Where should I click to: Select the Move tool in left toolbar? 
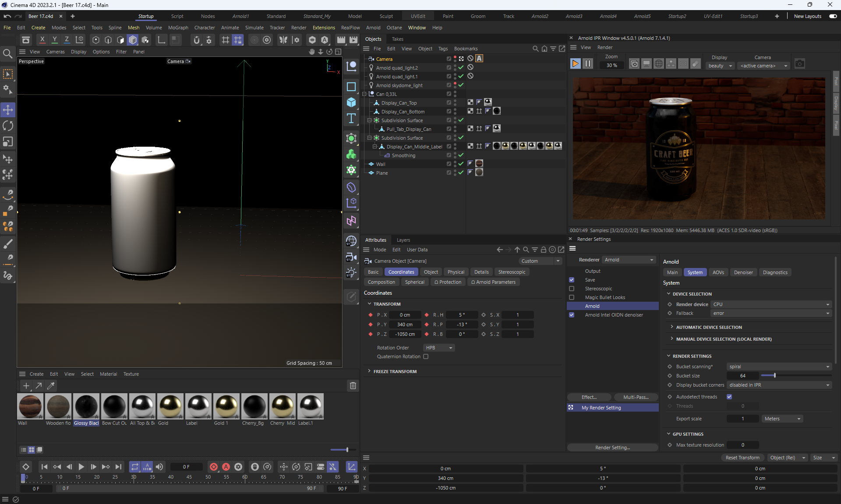pos(8,109)
